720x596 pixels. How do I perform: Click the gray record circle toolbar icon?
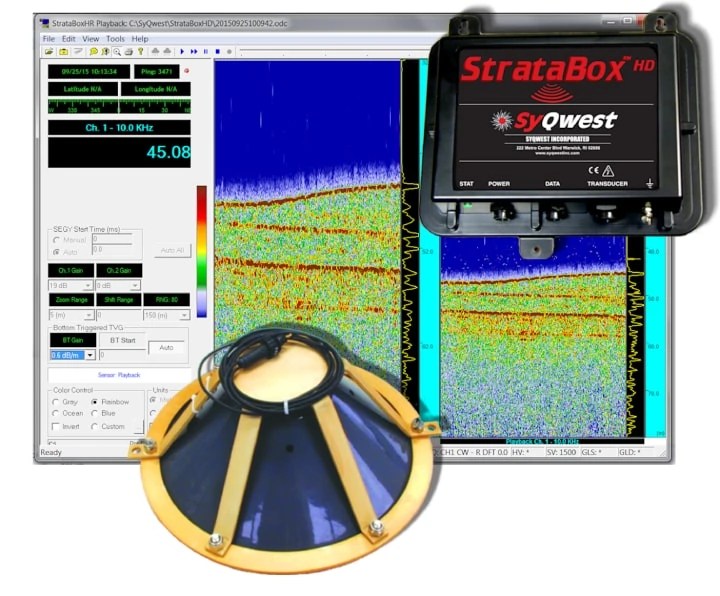click(229, 52)
